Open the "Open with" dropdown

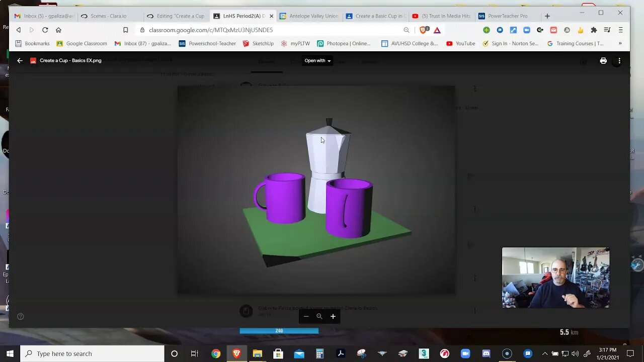coord(317,61)
